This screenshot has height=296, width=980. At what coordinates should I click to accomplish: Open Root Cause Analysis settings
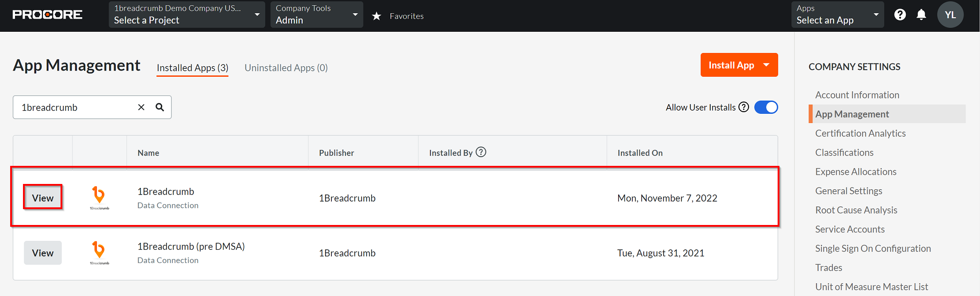pos(856,210)
